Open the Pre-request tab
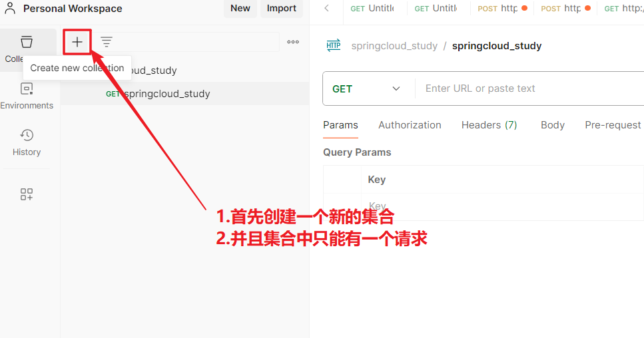 pos(612,125)
